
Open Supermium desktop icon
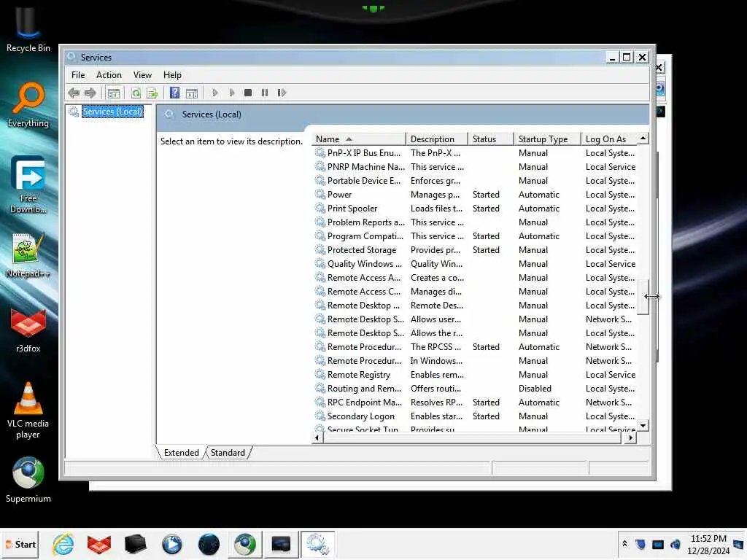(x=28, y=480)
